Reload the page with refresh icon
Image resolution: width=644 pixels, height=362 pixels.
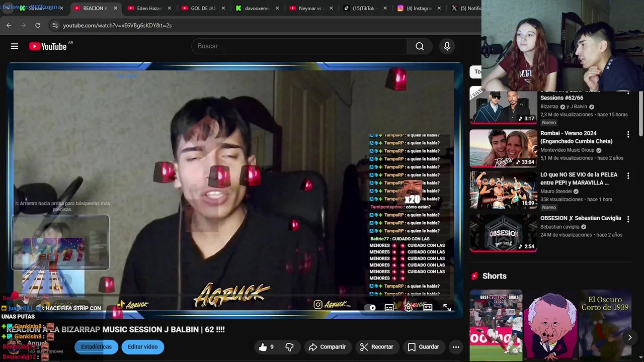tap(38, 25)
